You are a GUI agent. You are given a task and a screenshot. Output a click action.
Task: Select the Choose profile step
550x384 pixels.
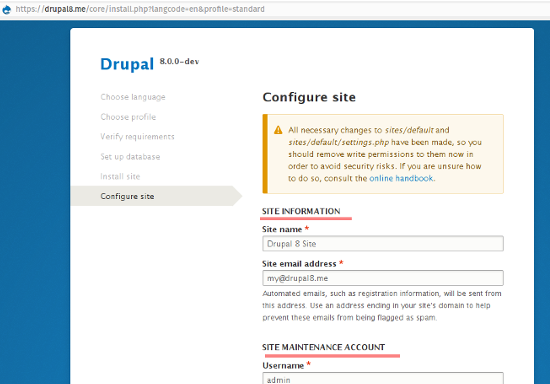click(x=128, y=117)
